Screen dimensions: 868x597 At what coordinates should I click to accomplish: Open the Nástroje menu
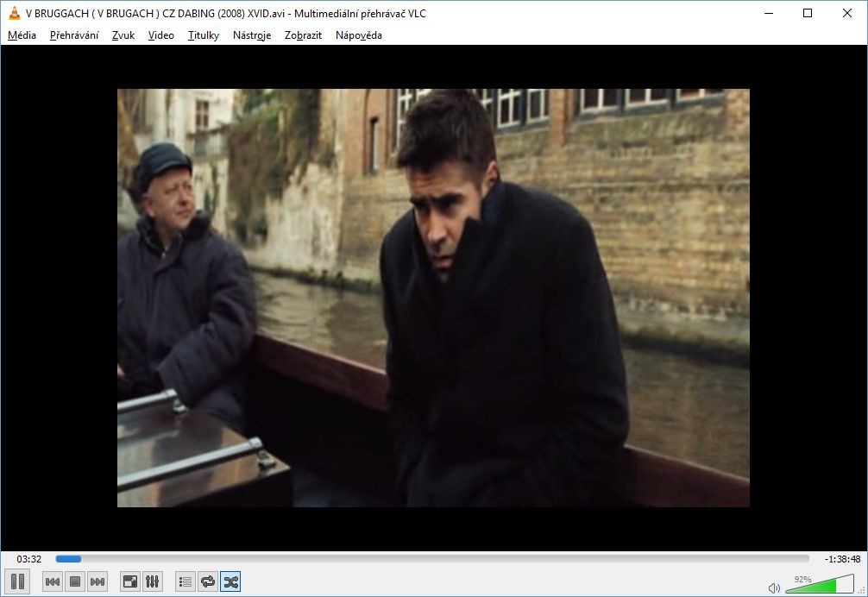(252, 35)
